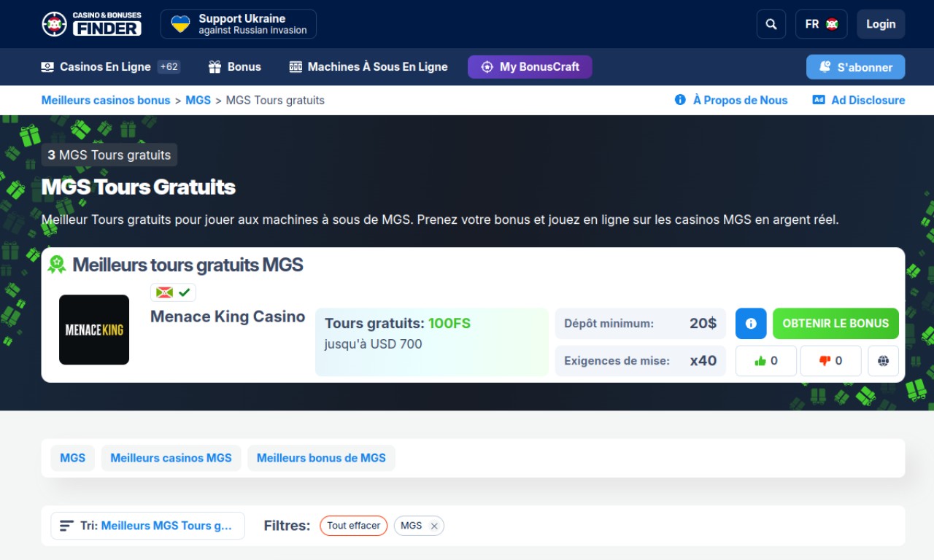Viewport: 934px width, 560px height.
Task: Click the Menace King logo thumbnail
Action: pyautogui.click(x=94, y=330)
